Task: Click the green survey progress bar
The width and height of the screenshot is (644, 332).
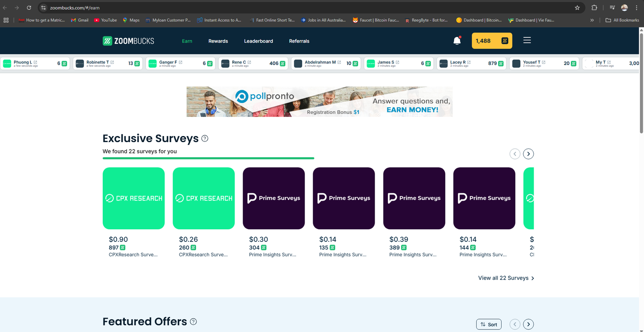Action: pyautogui.click(x=208, y=158)
